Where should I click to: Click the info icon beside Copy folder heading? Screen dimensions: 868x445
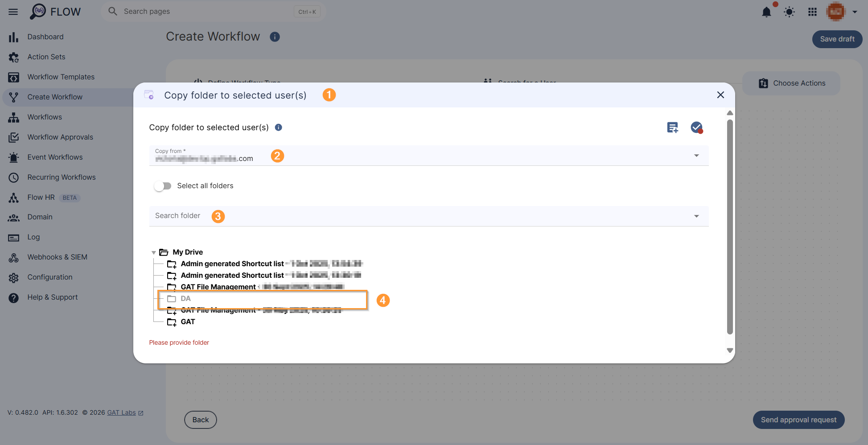point(278,128)
